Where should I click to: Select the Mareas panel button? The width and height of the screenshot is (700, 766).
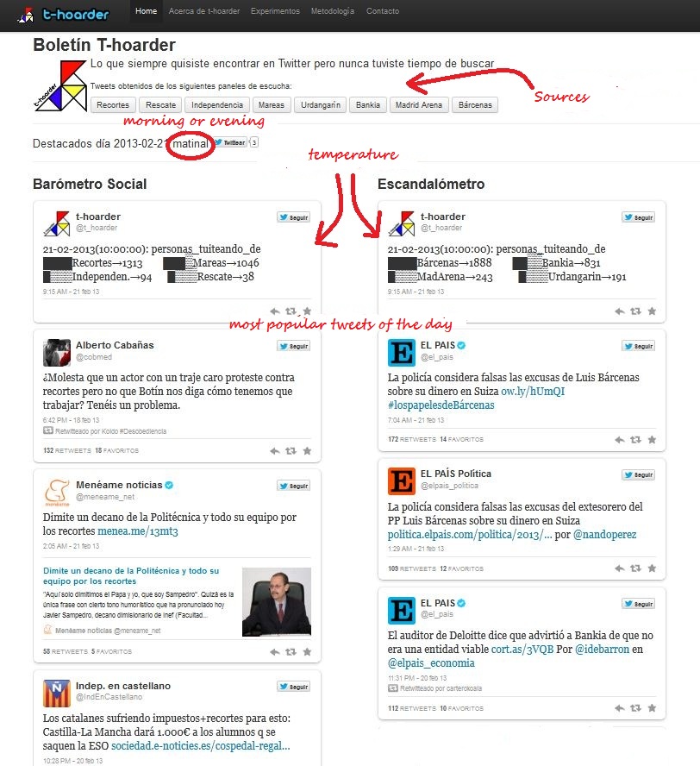(272, 105)
